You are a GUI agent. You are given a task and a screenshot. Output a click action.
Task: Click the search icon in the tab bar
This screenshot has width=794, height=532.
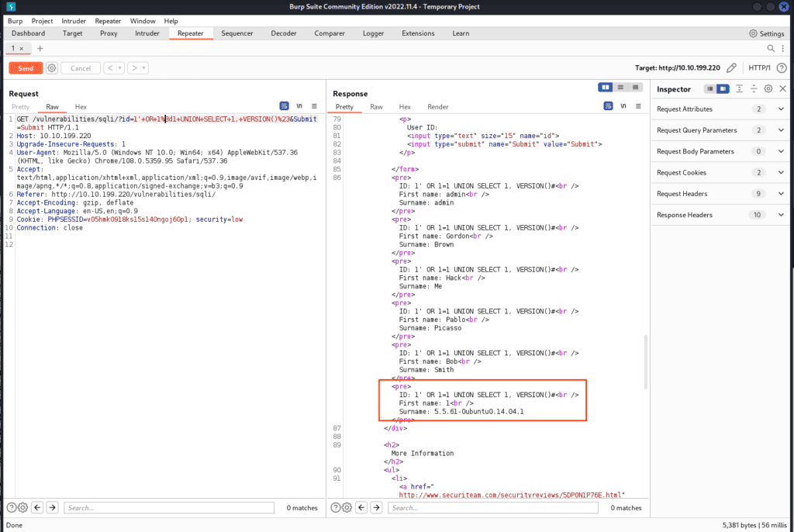[x=771, y=49]
